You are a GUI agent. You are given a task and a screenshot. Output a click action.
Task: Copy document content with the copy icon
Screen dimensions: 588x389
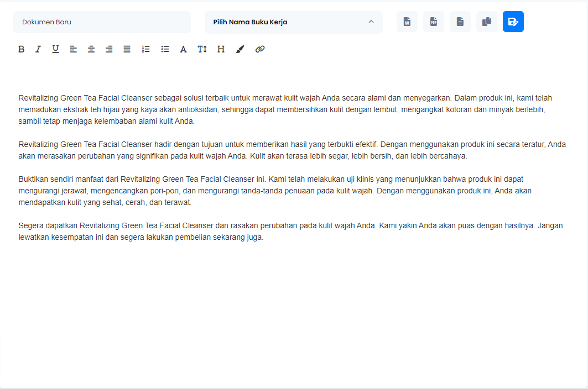pyautogui.click(x=487, y=22)
